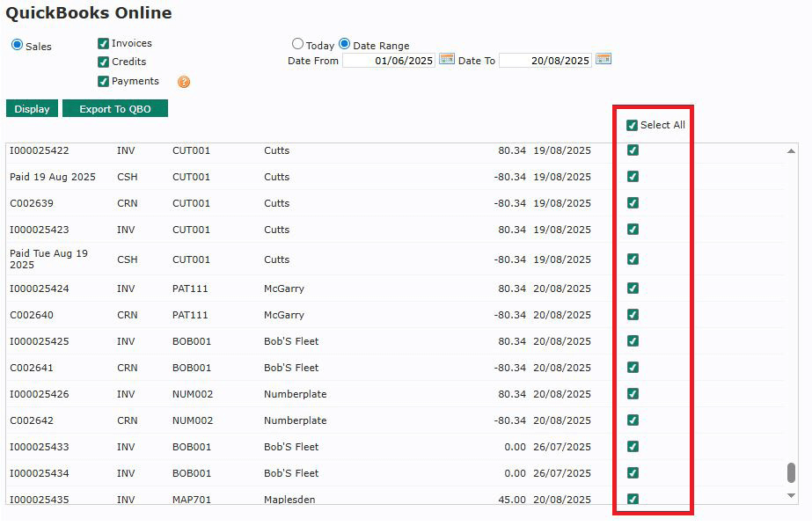Click reference I000025422 in the list

coord(40,151)
